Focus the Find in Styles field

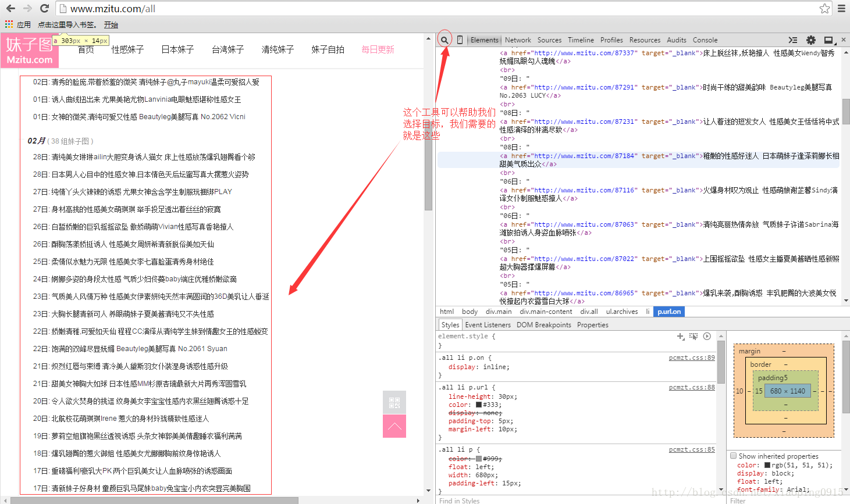pos(576,501)
